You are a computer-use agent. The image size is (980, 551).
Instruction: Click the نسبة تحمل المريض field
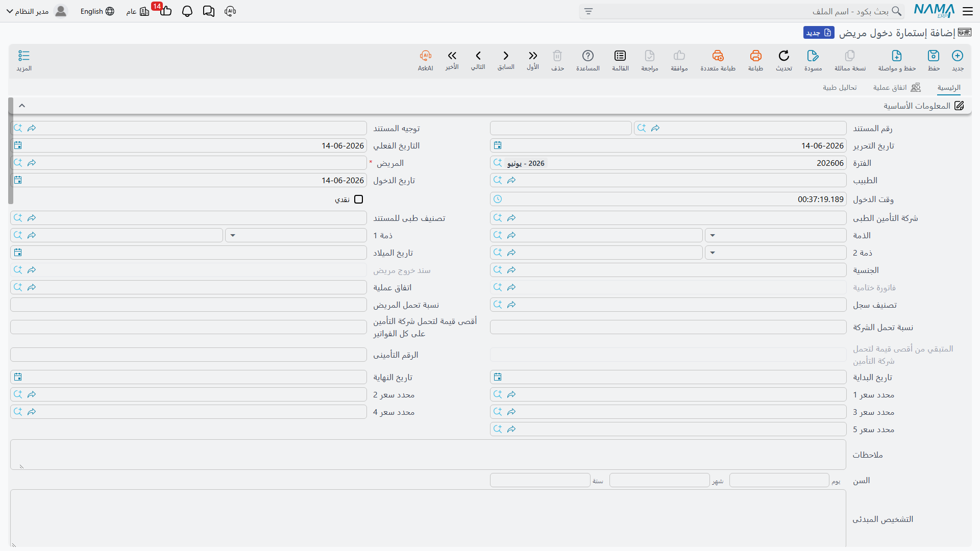point(188,305)
